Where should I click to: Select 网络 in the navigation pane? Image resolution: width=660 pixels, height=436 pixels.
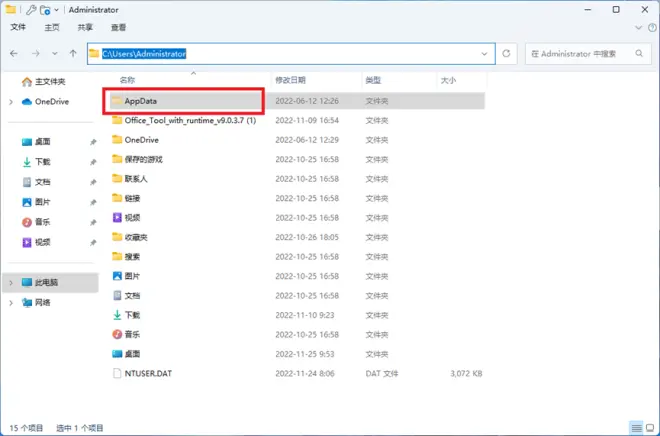click(37, 303)
